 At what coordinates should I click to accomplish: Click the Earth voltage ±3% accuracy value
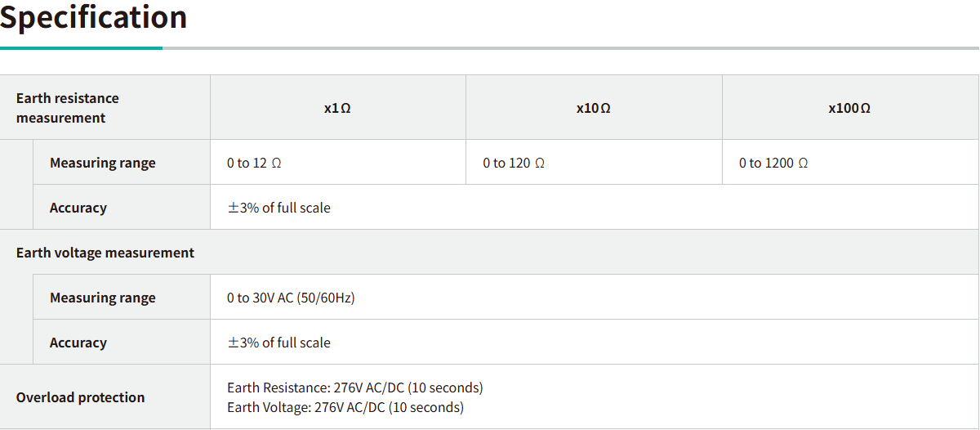[x=278, y=343]
